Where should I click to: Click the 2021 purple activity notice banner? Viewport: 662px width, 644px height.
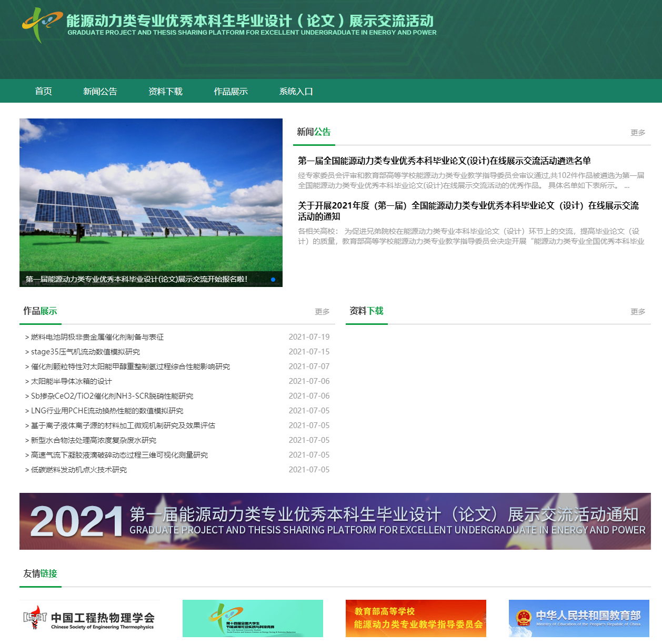(x=335, y=521)
